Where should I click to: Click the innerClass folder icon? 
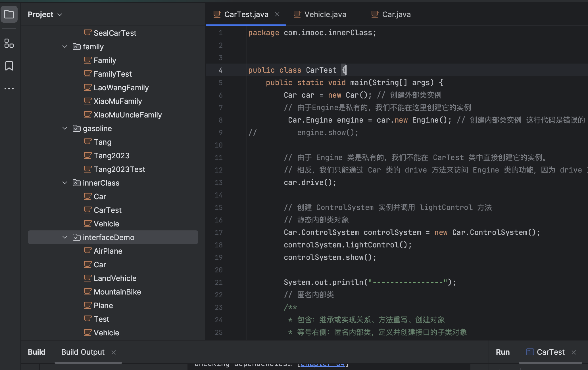76,183
